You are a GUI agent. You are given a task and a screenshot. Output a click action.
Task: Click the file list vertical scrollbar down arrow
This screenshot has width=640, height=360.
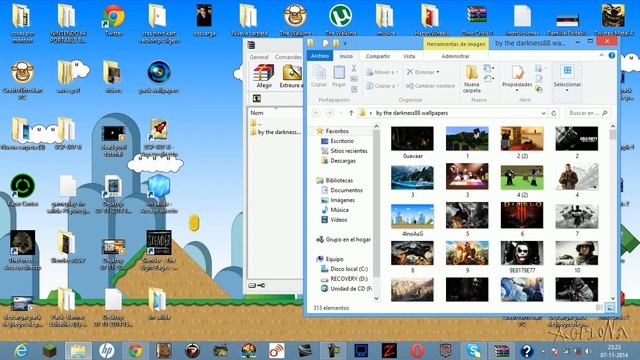(613, 298)
